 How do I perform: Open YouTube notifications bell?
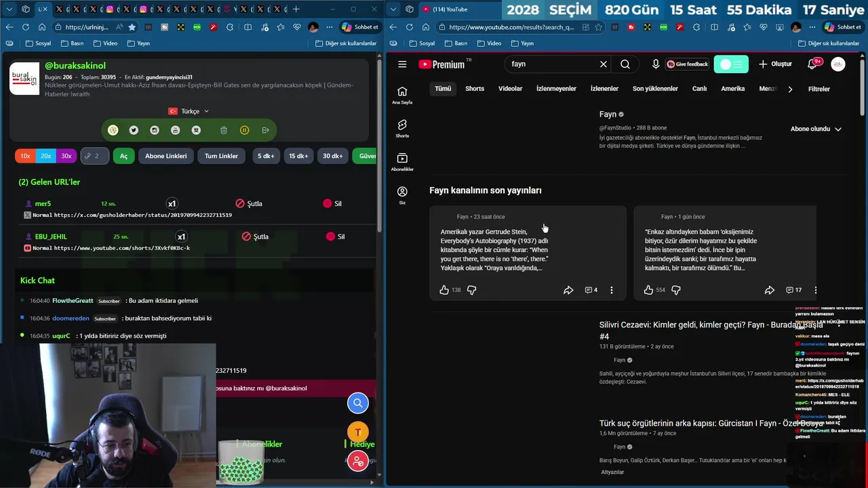click(x=812, y=64)
